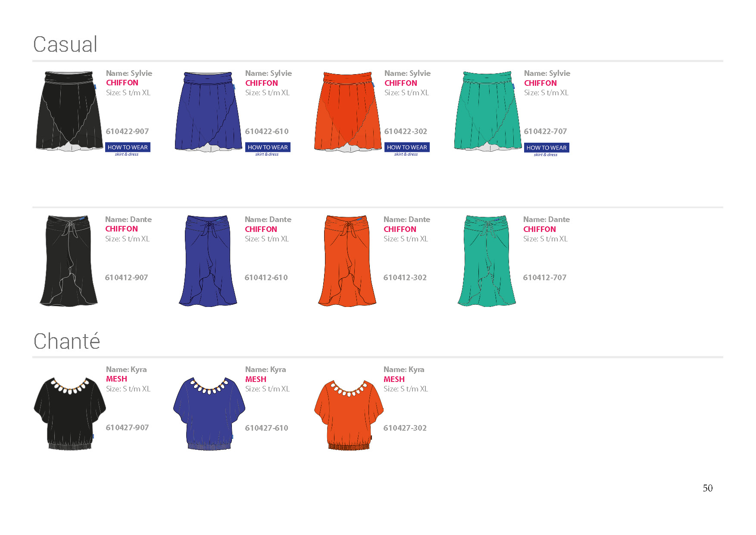Select the black Sylvie chiffon skirt image

coord(69,111)
